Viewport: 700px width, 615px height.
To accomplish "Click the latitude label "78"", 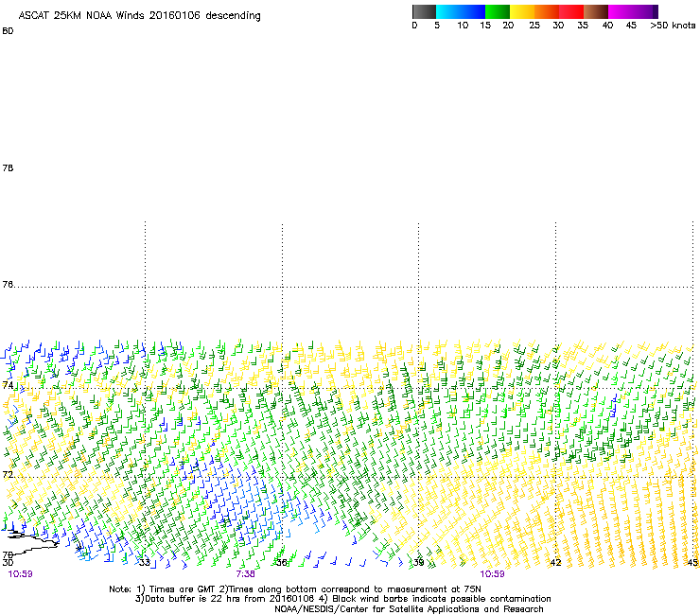I will coord(8,167).
